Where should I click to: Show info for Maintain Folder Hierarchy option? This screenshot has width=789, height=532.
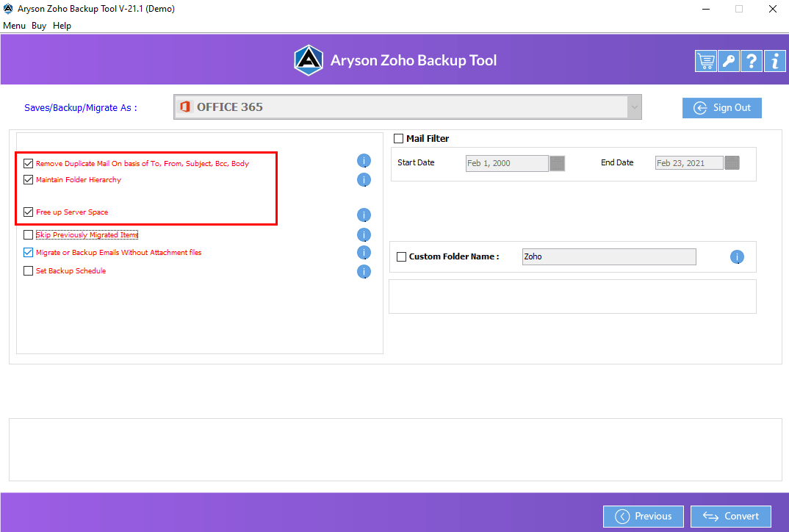coord(364,180)
